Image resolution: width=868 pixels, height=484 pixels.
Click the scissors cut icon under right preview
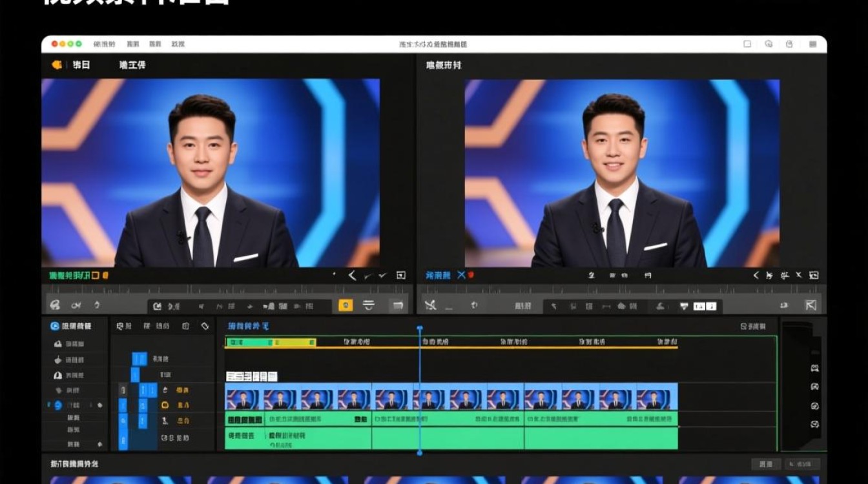pyautogui.click(x=431, y=305)
